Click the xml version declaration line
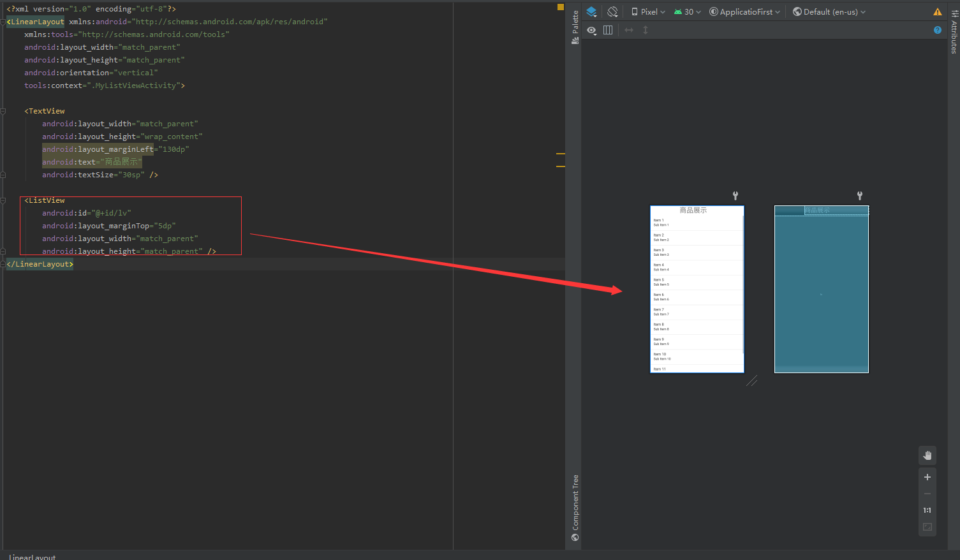The height and width of the screenshot is (560, 960). 91,9
